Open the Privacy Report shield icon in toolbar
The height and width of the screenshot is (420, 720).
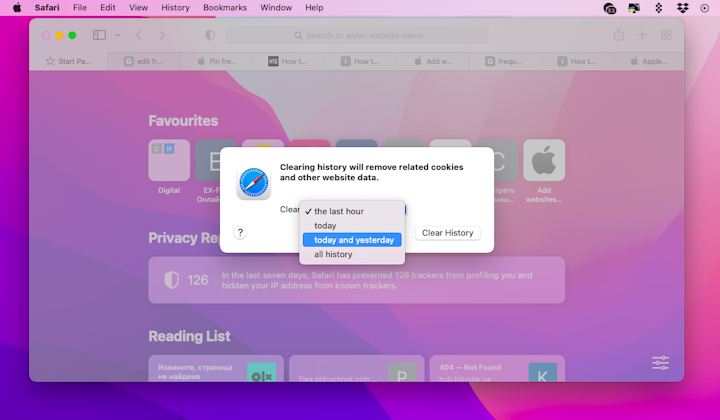point(210,35)
